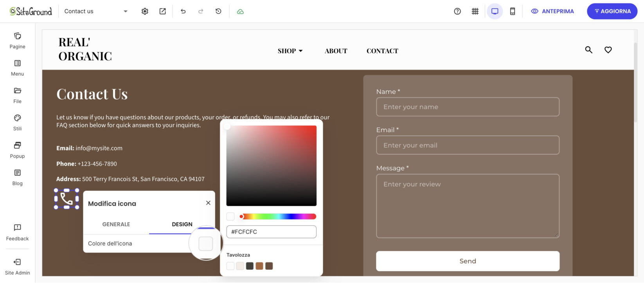644x283 pixels.
Task: Open the Blog panel in the sidebar
Action: point(17,177)
